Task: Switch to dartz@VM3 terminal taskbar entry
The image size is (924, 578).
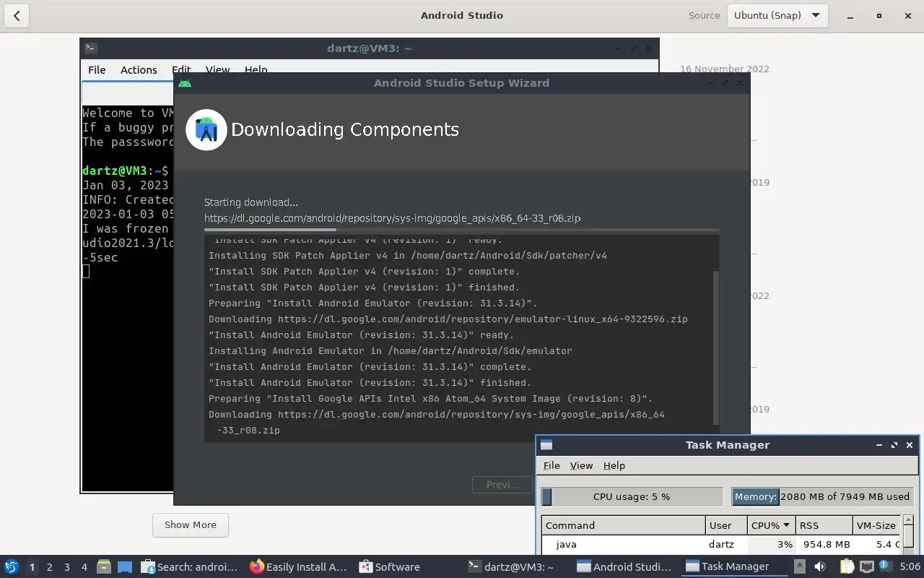Action: (511, 567)
